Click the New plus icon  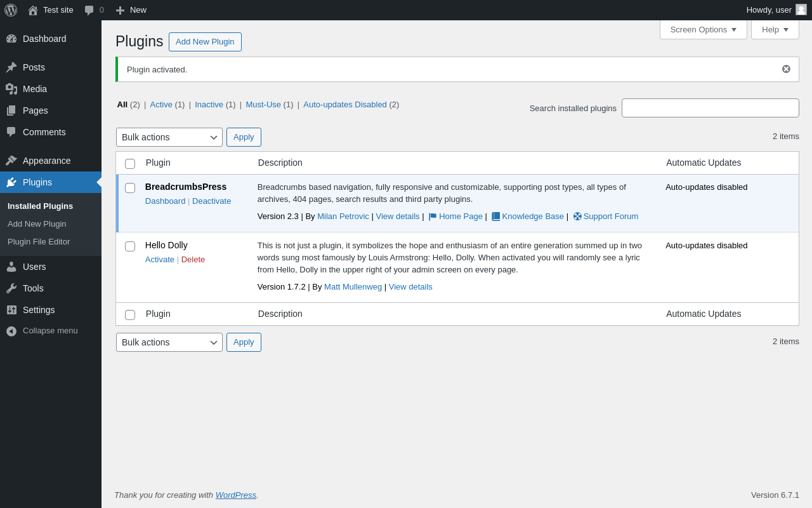120,10
